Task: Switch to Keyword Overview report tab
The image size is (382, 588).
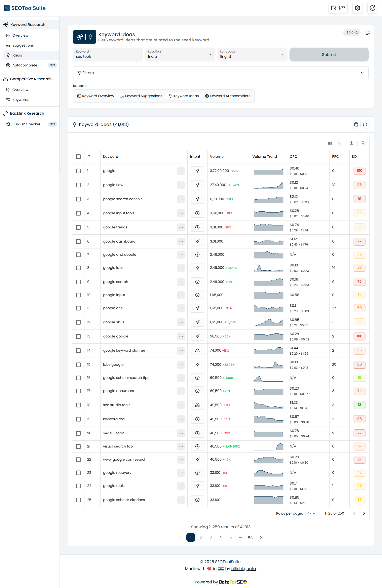Action: [96, 96]
